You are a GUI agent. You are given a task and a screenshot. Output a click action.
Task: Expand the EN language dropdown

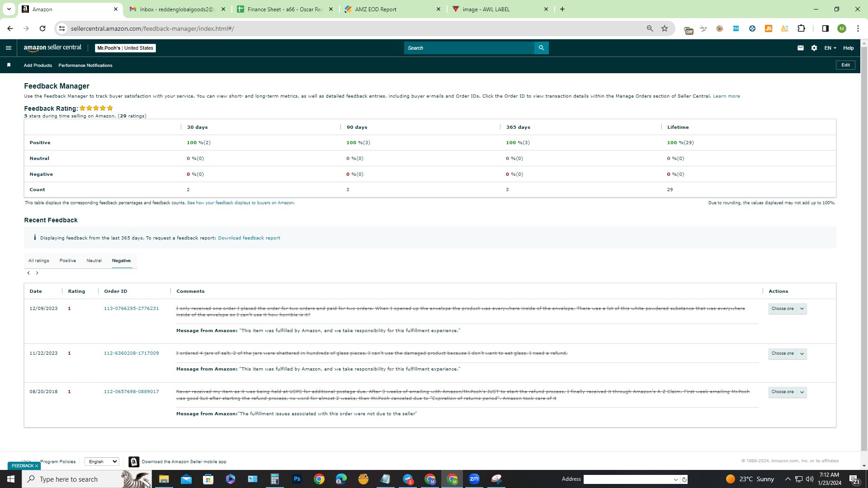click(x=830, y=48)
